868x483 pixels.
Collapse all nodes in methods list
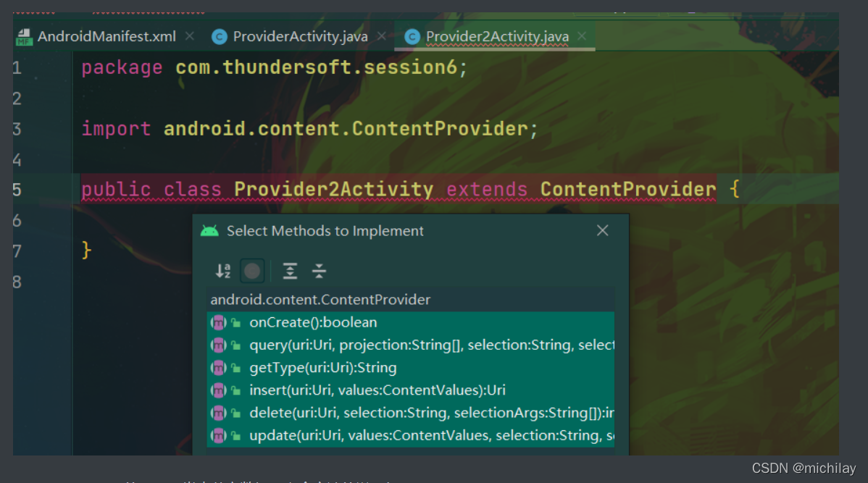[319, 271]
